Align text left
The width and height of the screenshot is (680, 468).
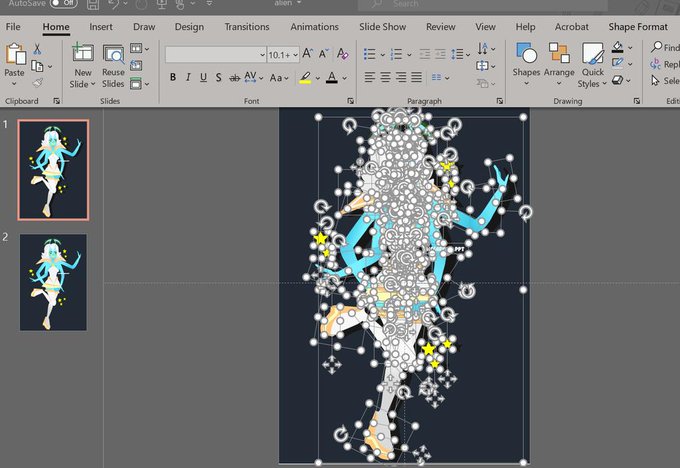click(x=369, y=78)
